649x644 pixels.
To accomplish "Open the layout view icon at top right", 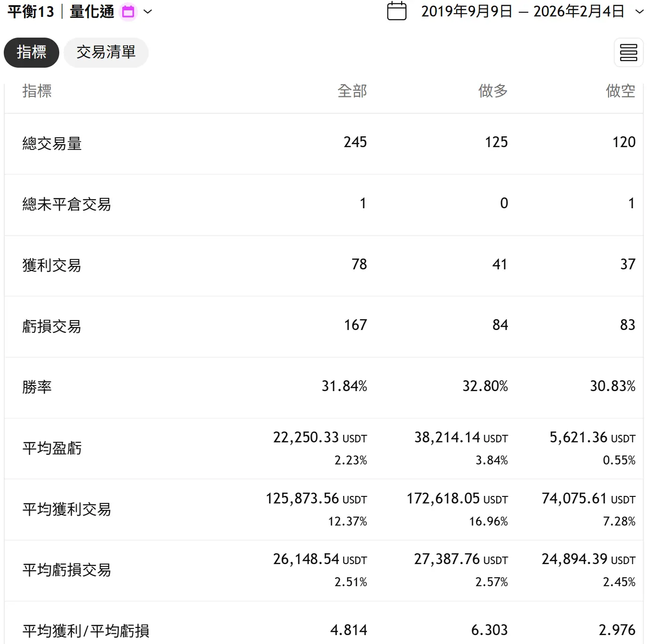I will pos(628,53).
